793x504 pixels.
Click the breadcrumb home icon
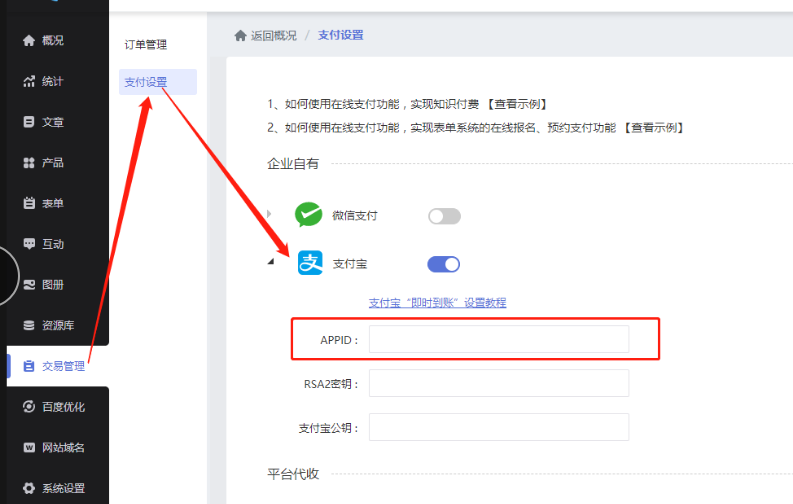pos(240,35)
